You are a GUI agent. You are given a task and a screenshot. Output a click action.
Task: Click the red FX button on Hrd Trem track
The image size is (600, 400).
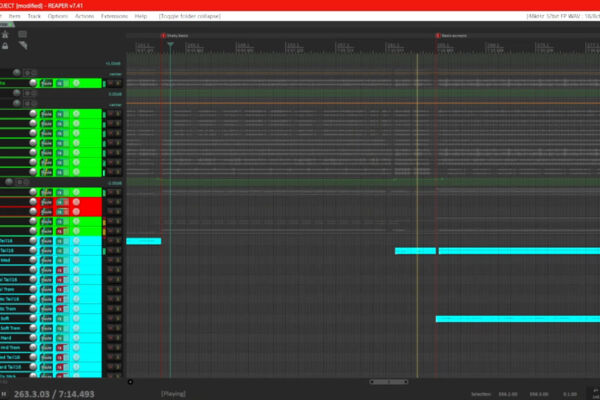pos(60,348)
